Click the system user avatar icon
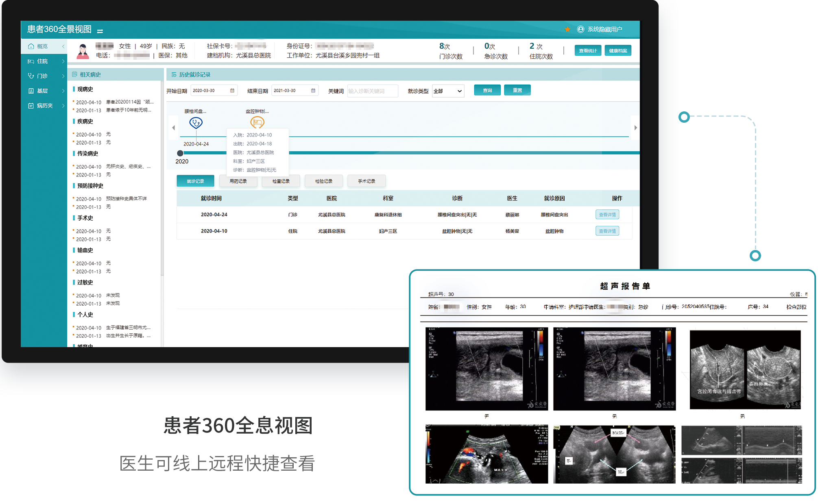 tap(580, 29)
